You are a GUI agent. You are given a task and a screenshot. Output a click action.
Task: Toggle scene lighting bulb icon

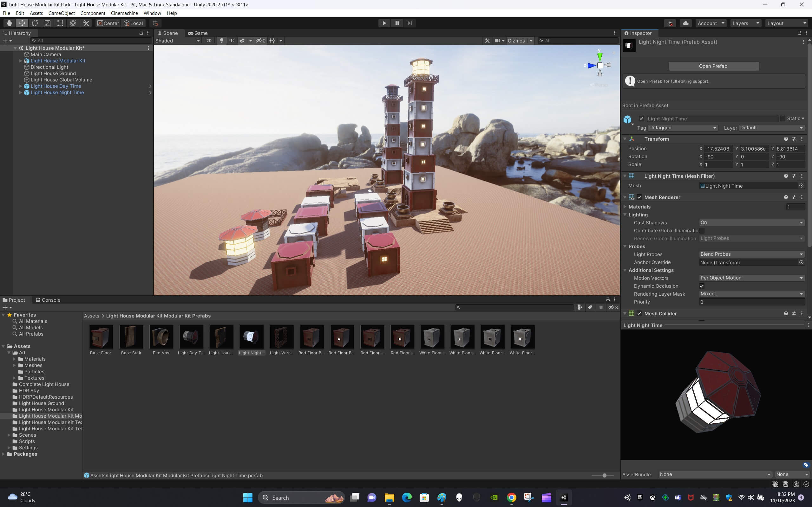(x=221, y=41)
